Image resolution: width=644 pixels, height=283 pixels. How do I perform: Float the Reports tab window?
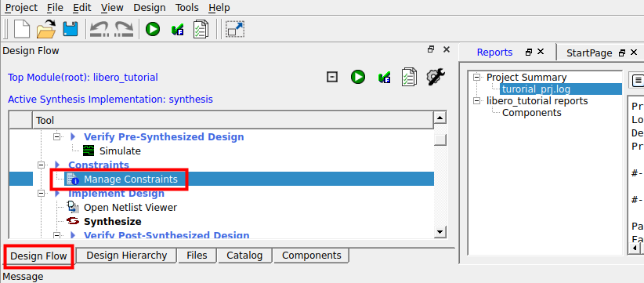(529, 53)
